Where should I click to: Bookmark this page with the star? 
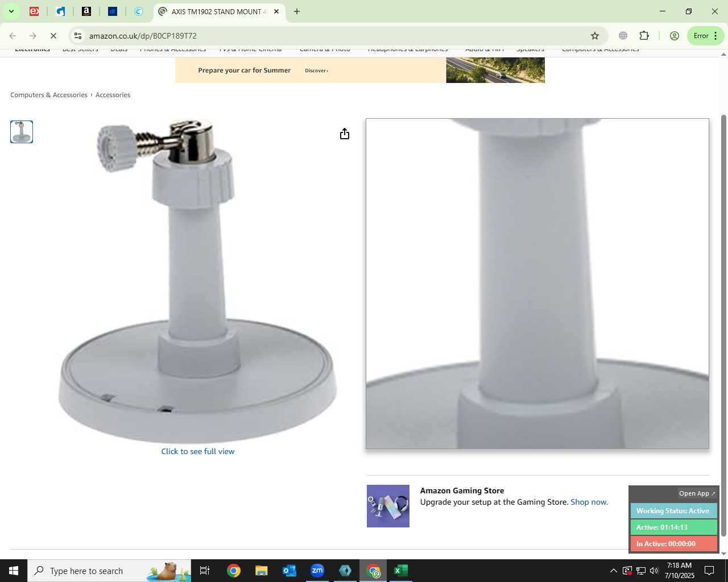click(595, 36)
